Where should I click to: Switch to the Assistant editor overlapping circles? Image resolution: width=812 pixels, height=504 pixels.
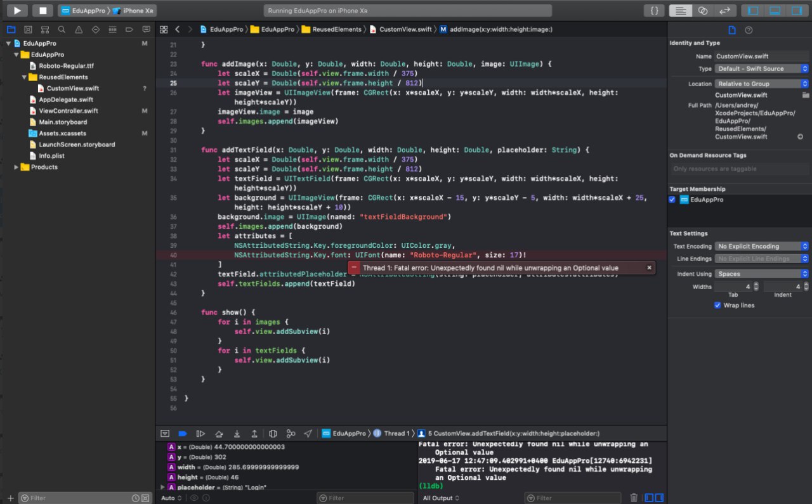point(703,11)
